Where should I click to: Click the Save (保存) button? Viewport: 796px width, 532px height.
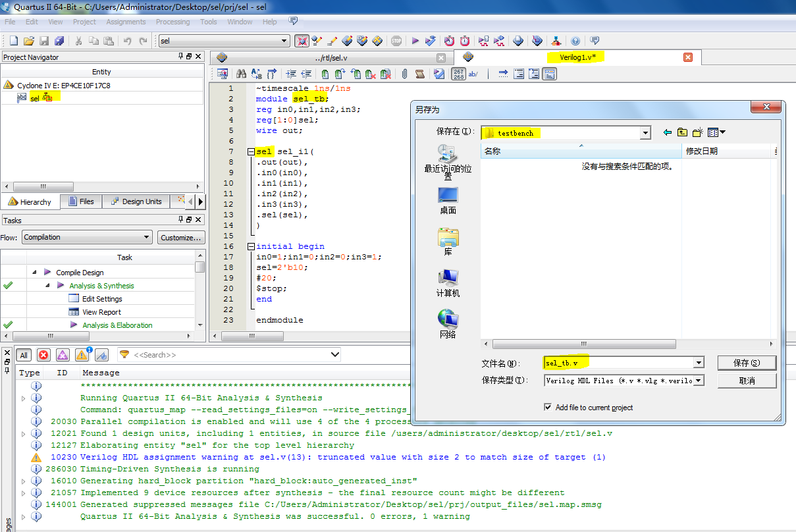point(747,363)
